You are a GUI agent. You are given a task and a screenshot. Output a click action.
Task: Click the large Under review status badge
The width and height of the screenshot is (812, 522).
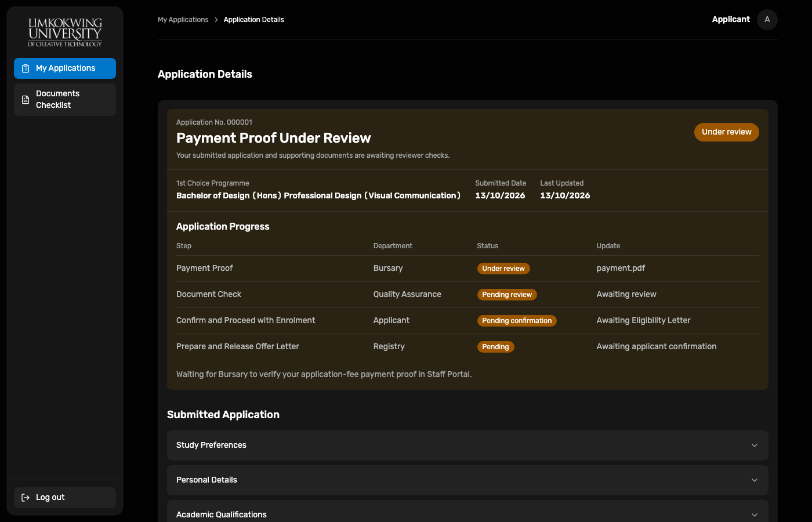(727, 132)
